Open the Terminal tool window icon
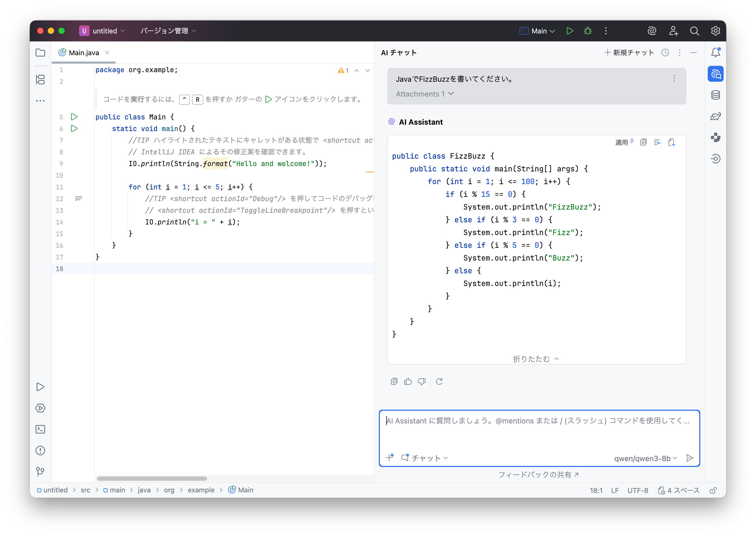756x537 pixels. click(x=40, y=429)
